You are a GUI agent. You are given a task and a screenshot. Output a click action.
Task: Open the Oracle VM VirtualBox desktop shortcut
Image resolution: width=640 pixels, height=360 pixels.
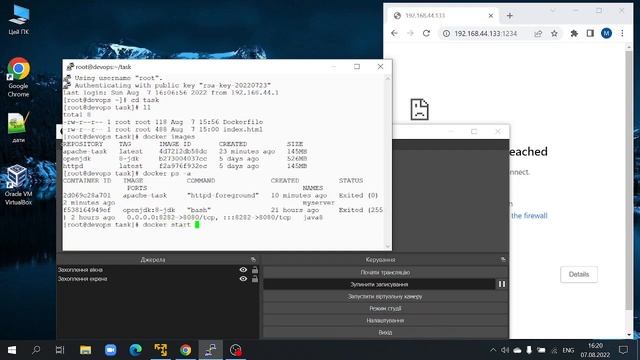tap(18, 185)
